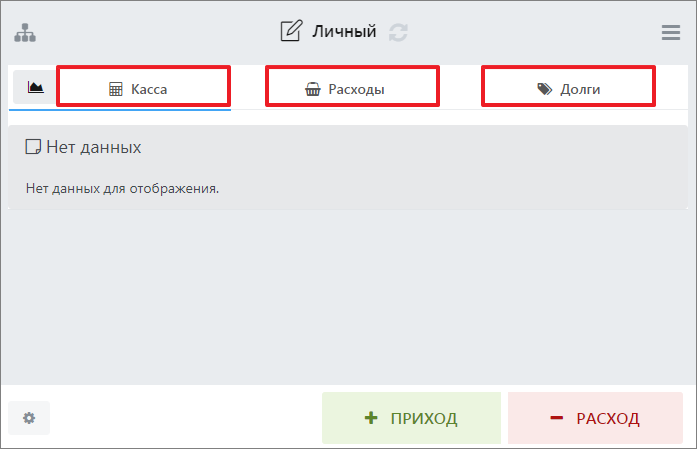Click the calculator icon on Касса
Viewport: 697px width, 449px height.
[x=116, y=89]
